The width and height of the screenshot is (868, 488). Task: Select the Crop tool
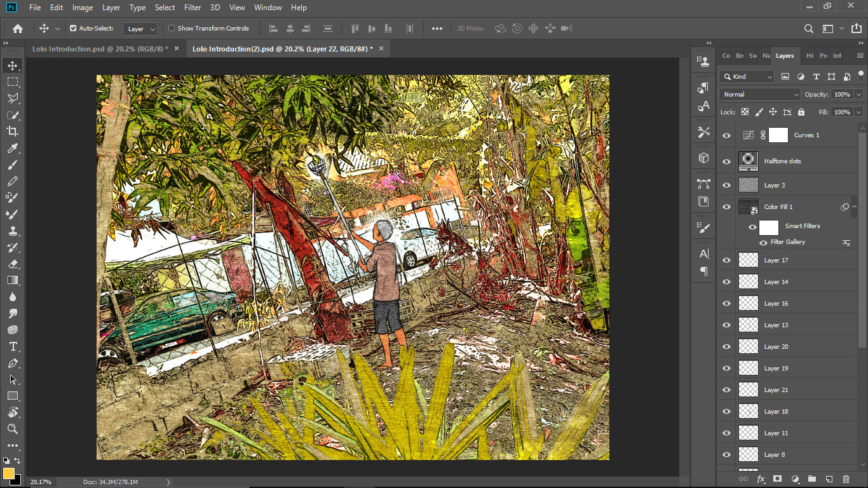click(12, 132)
